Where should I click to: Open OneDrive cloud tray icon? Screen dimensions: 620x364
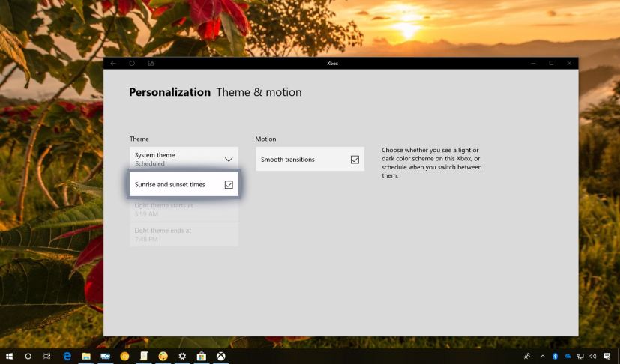click(568, 356)
